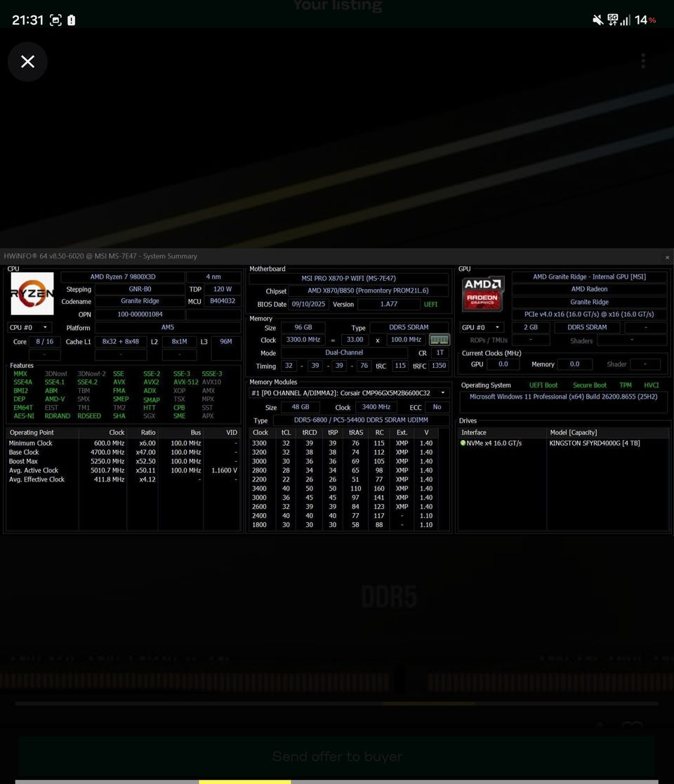Click the Interface column header in Drives

503,432
